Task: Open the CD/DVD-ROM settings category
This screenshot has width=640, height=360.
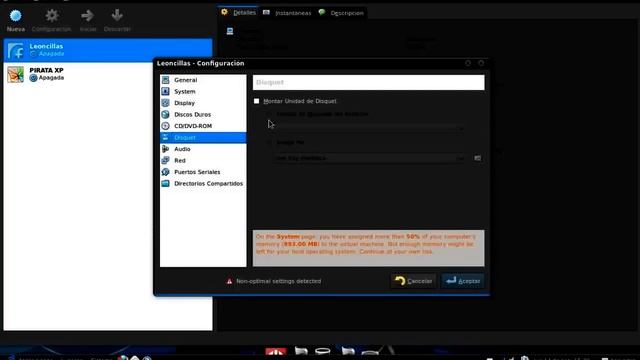Action: (203, 126)
